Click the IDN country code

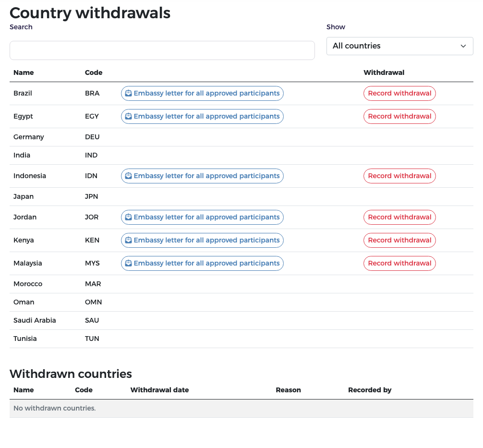[x=91, y=176]
